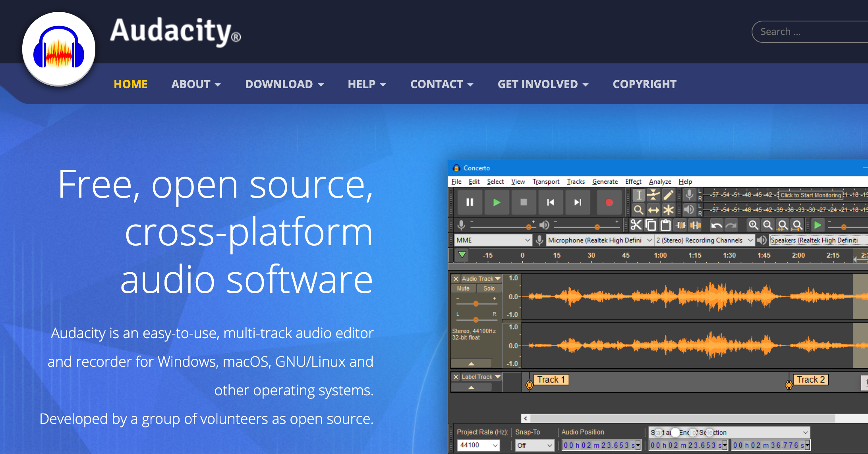The width and height of the screenshot is (868, 454).
Task: Open the Microphone recording device dropdown
Action: coord(599,240)
